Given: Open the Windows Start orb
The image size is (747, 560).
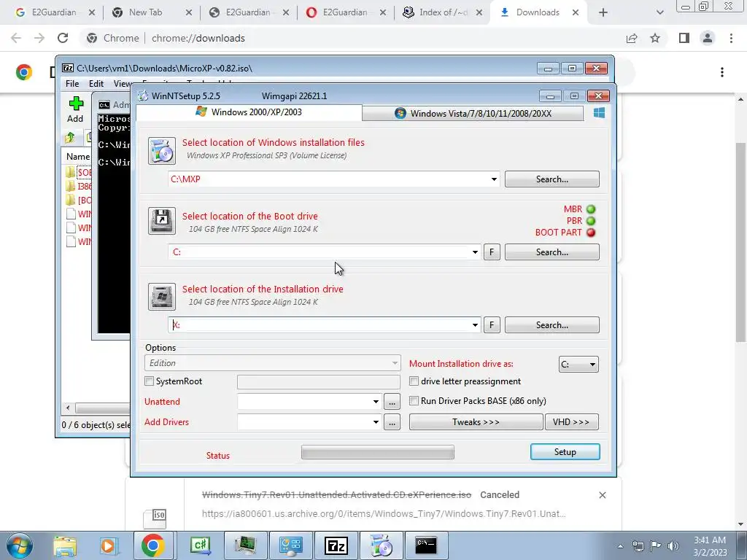Looking at the screenshot, I should click(x=19, y=545).
